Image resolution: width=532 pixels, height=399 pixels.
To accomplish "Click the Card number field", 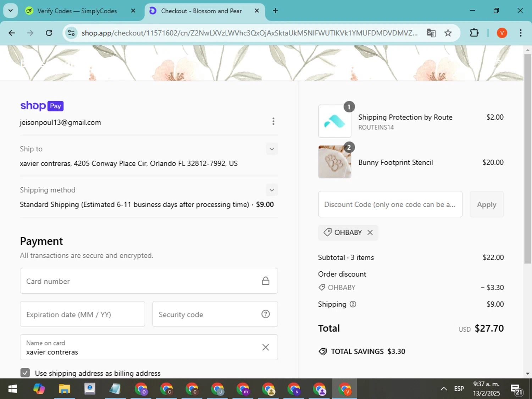I will pyautogui.click(x=149, y=281).
